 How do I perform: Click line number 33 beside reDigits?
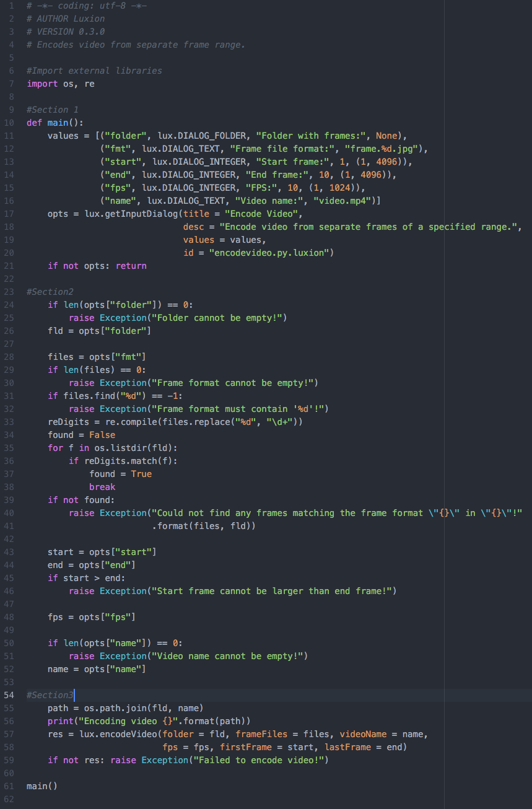click(x=9, y=421)
